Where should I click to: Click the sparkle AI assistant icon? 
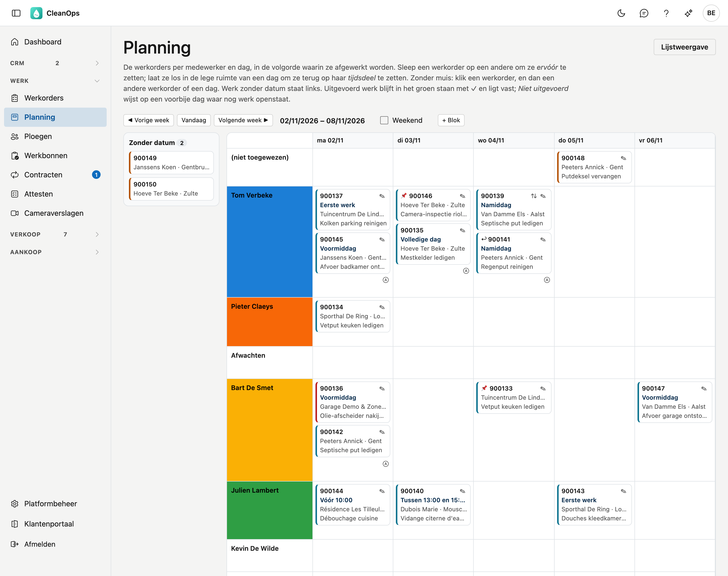click(689, 13)
